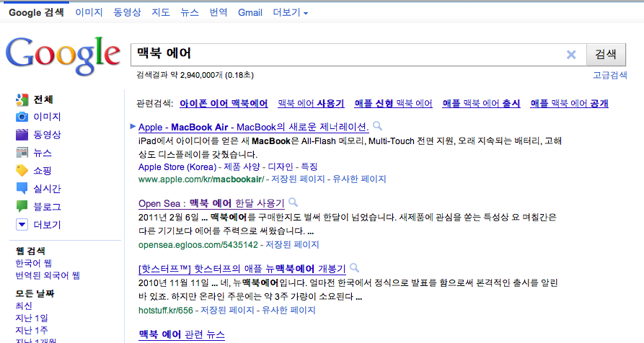Viewport: 644px width, 343px height.
Task: Open the 특징 sitelink
Action: [309, 167]
